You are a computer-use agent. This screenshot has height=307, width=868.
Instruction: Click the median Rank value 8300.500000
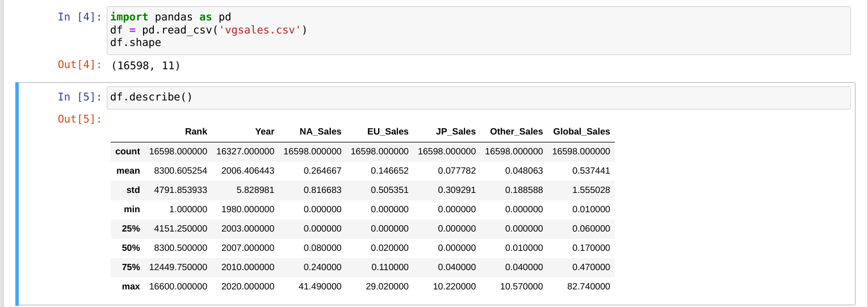(x=181, y=248)
